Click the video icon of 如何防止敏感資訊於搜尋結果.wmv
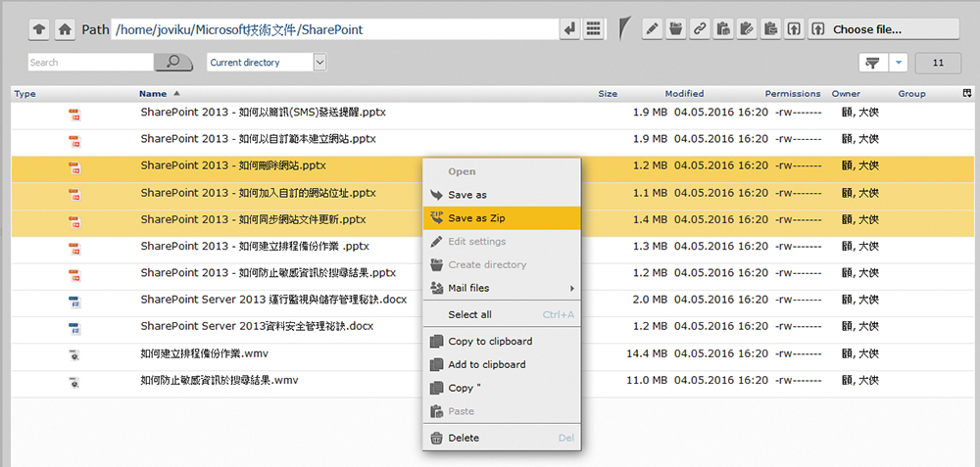980x467 pixels. (x=74, y=382)
